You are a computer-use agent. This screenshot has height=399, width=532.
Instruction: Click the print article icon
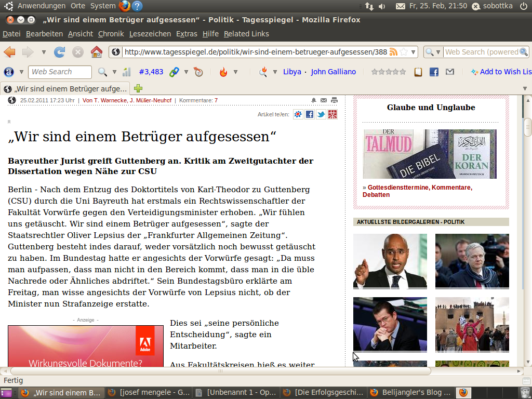pos(334,100)
